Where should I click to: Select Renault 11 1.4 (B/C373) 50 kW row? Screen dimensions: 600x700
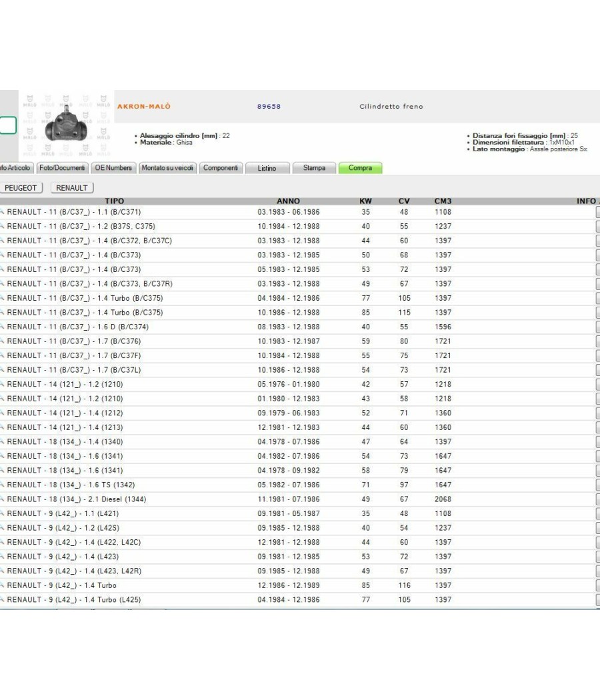coord(299,255)
